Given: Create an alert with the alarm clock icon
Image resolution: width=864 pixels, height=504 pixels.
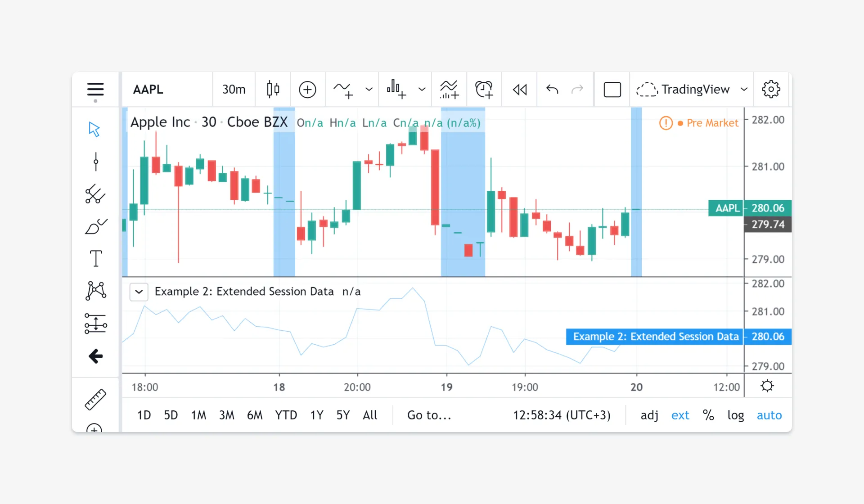Looking at the screenshot, I should pyautogui.click(x=484, y=89).
